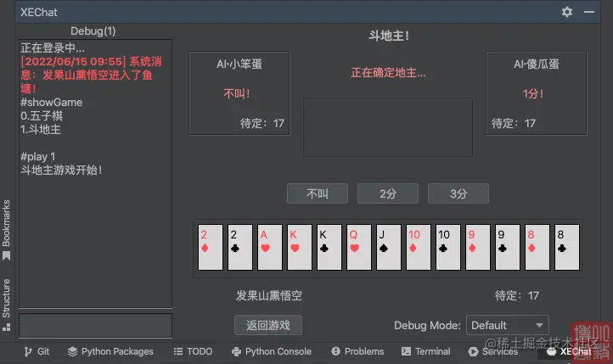Select the 9 of clubs card
The height and width of the screenshot is (364, 613).
coord(508,247)
